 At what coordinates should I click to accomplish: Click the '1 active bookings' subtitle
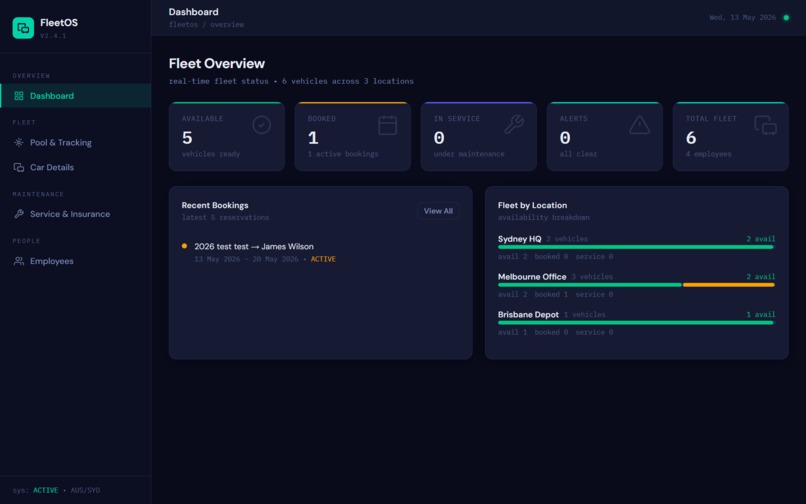[x=343, y=154]
